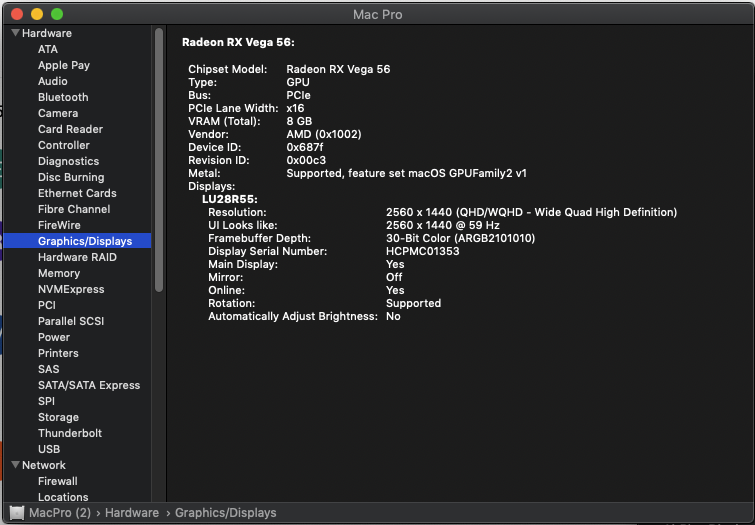The height and width of the screenshot is (525, 755).
Task: Select USB in the sidebar
Action: (49, 449)
